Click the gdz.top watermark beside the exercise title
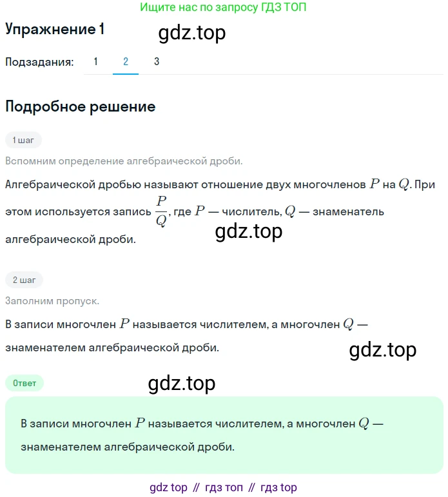 click(191, 33)
